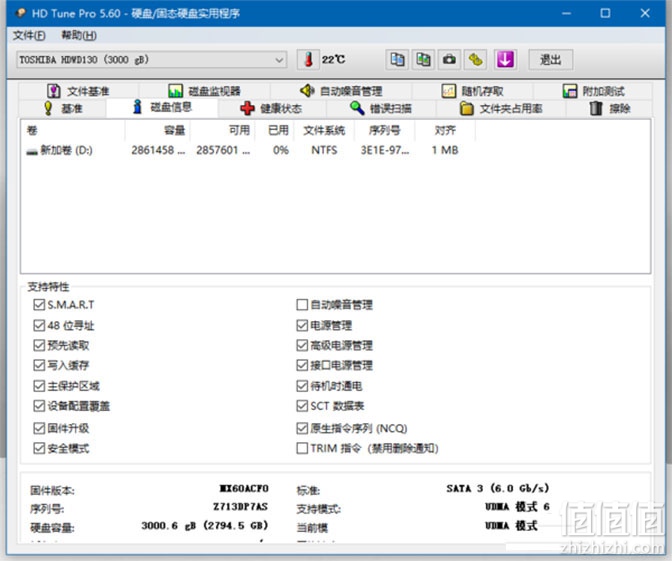Toggle the 主保护区域 checkbox

tap(39, 386)
